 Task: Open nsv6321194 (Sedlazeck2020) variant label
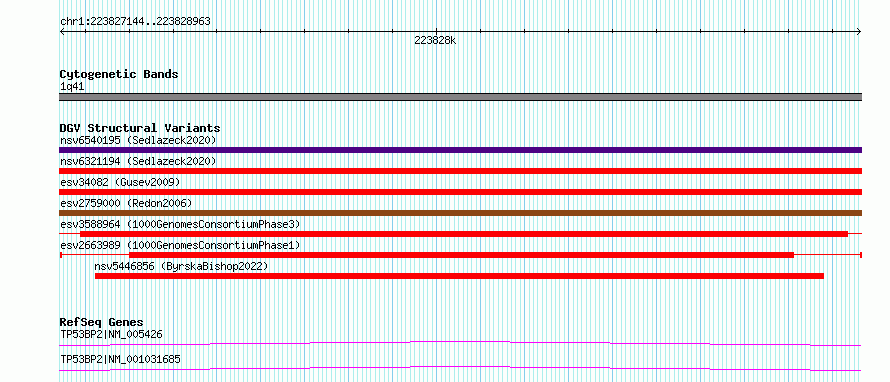138,161
